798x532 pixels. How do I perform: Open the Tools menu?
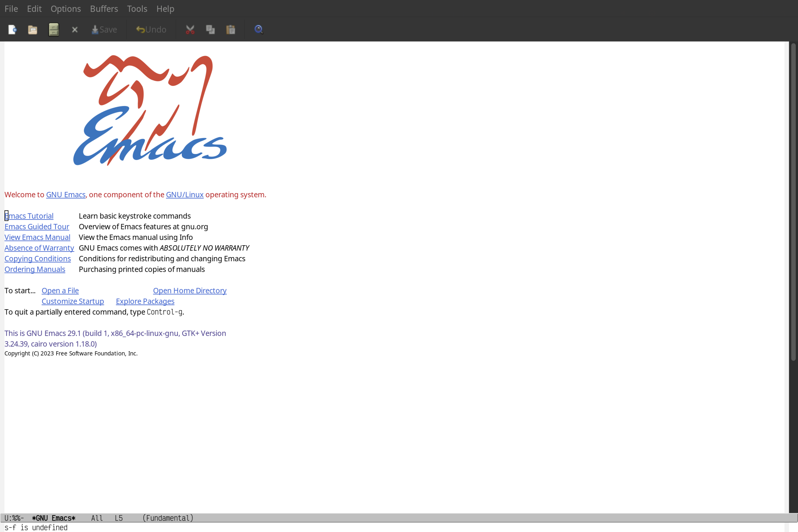click(137, 8)
